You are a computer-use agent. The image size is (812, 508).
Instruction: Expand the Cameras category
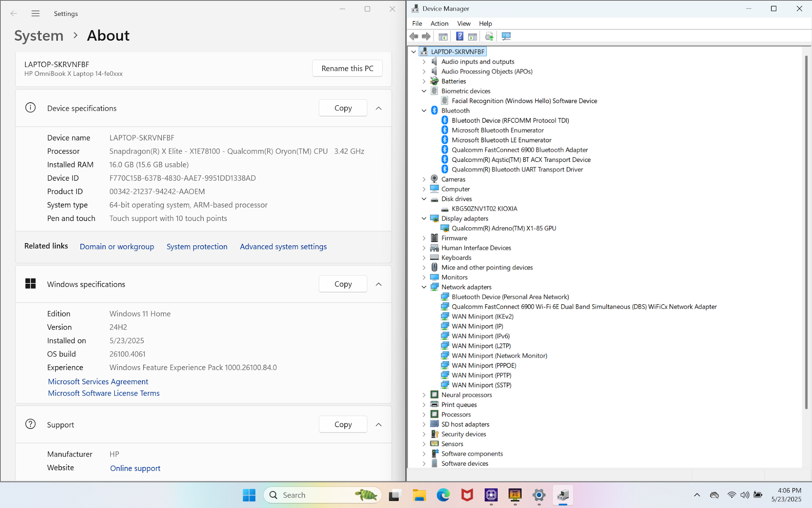pos(424,179)
